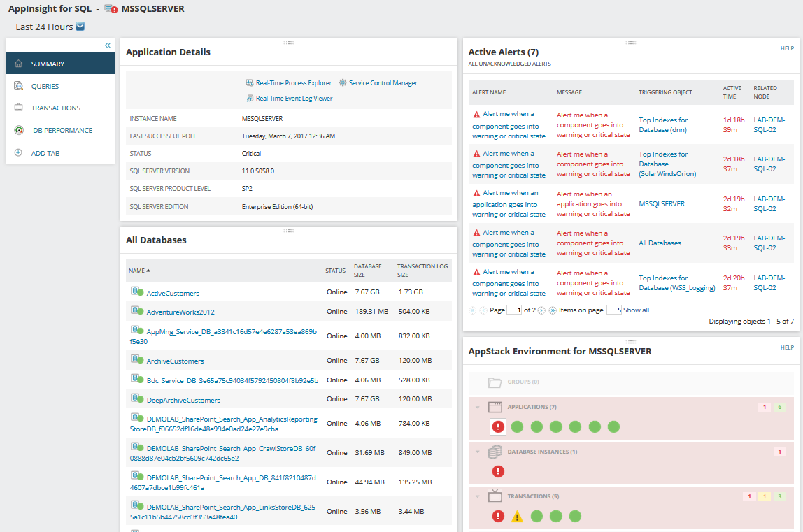Click the Real-Time Process Explorer icon

tap(250, 82)
